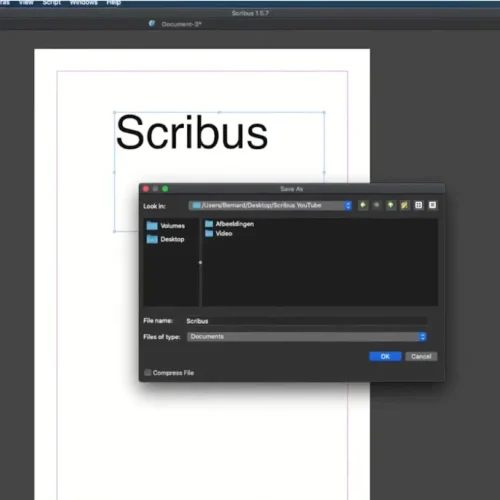This screenshot has width=500, height=500.
Task: Open the Script menu
Action: pos(52,3)
